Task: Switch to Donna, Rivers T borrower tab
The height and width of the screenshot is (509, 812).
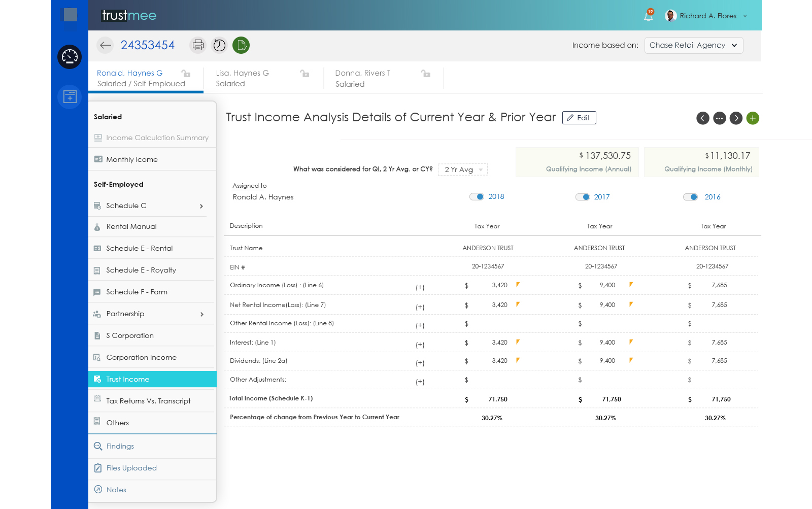Action: [384, 78]
